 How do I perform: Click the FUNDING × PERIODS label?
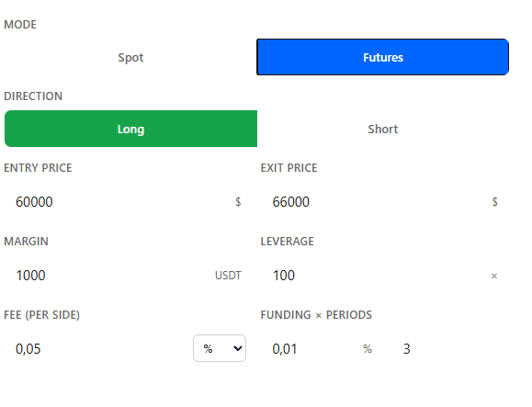(316, 315)
